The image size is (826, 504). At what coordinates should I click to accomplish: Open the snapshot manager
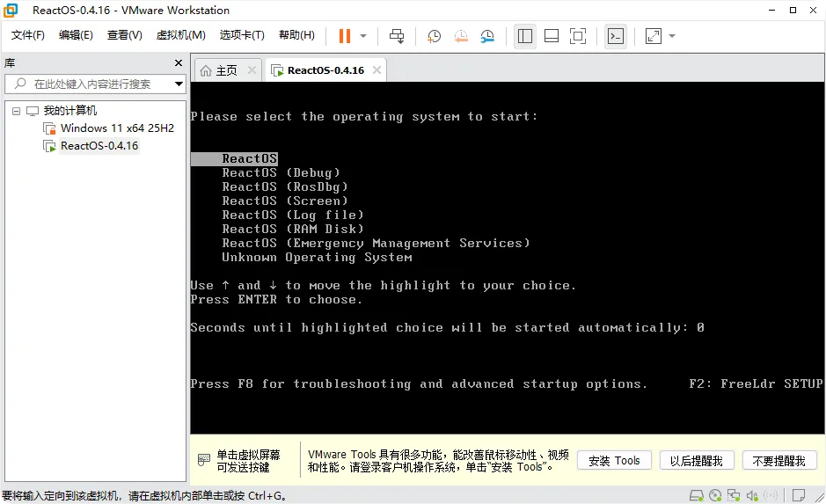click(488, 36)
